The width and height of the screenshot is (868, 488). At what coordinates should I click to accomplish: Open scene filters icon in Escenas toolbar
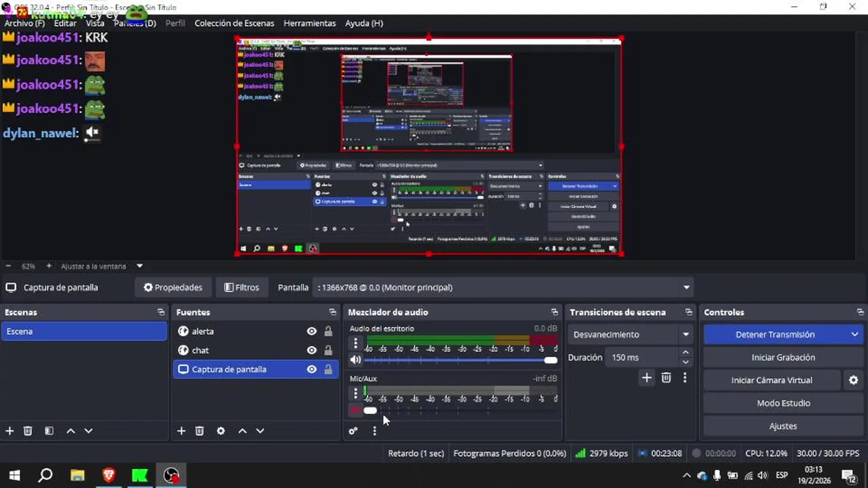pyautogui.click(x=49, y=431)
